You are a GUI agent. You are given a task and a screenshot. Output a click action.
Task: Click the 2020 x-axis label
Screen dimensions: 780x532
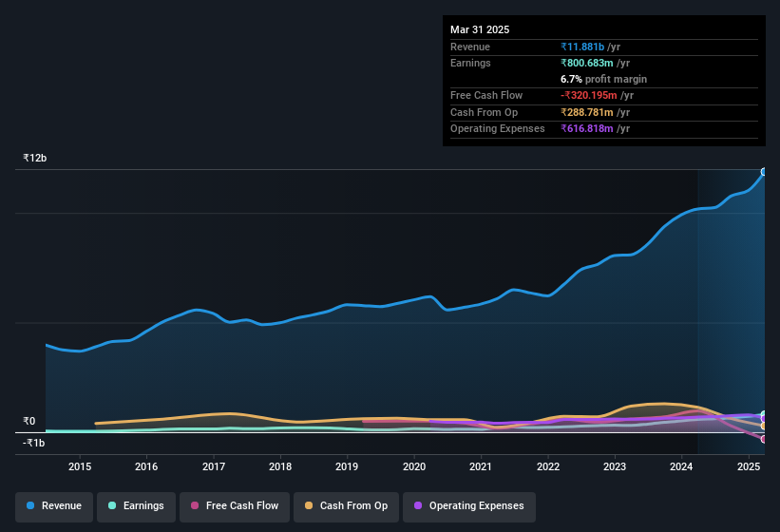click(414, 466)
